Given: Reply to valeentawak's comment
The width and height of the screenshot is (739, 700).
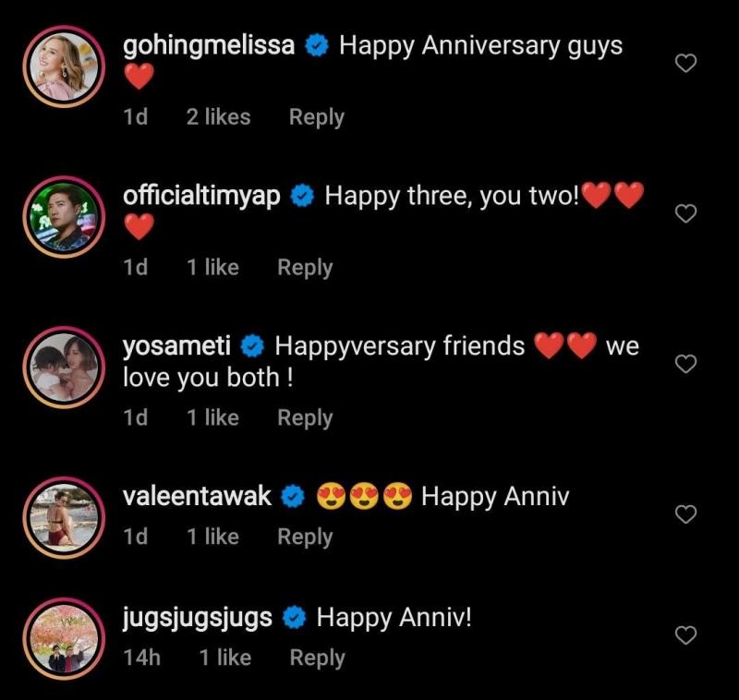Looking at the screenshot, I should [305, 537].
